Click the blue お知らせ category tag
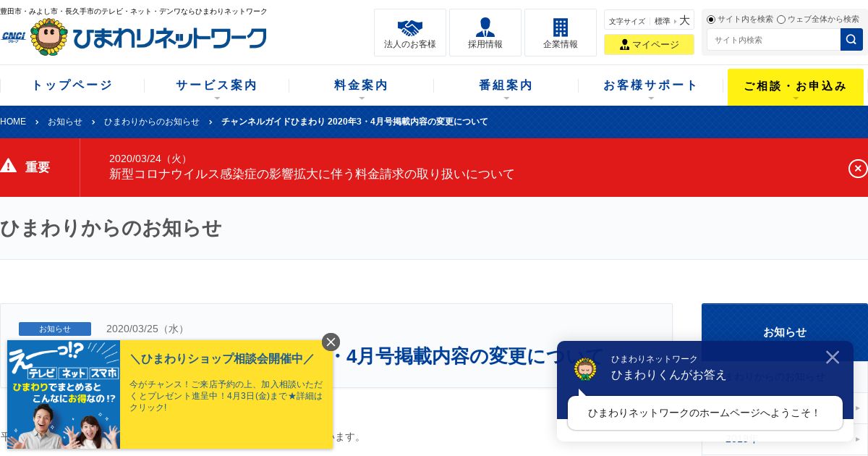The width and height of the screenshot is (868, 456). pos(55,329)
